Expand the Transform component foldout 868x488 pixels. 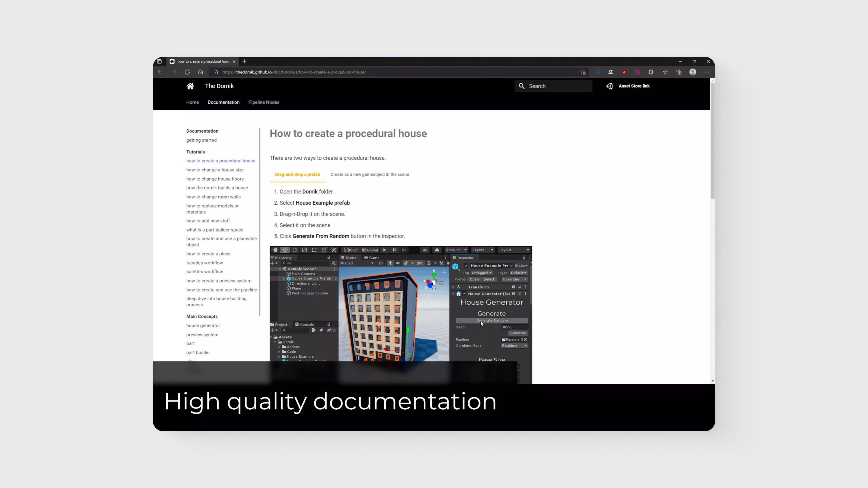pyautogui.click(x=453, y=287)
